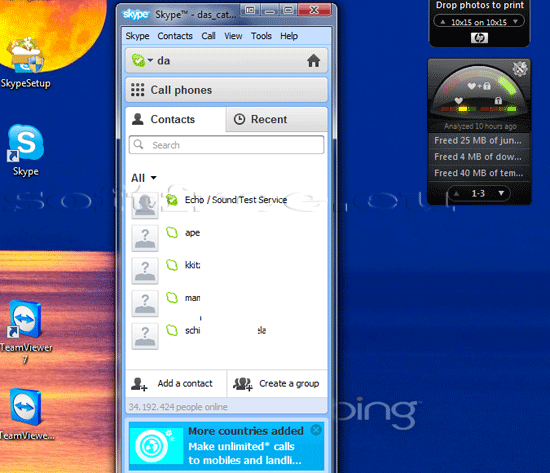Select the ape contact
The height and width of the screenshot is (473, 550).
click(x=226, y=238)
